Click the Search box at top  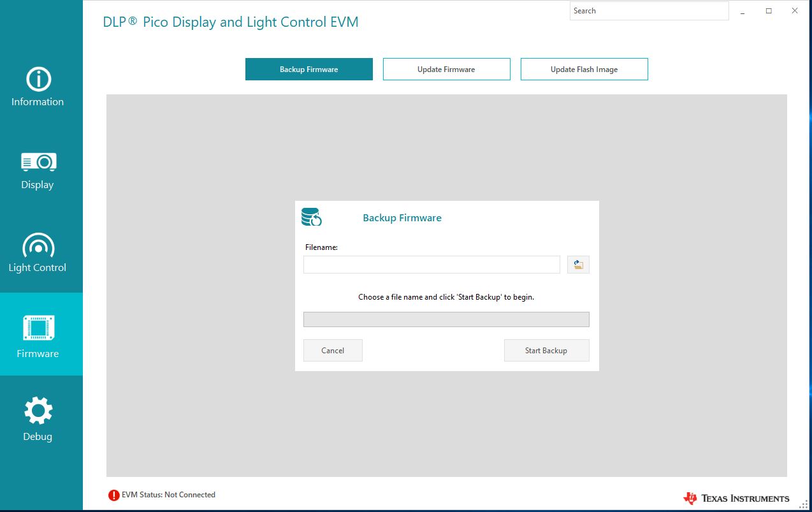coord(649,11)
